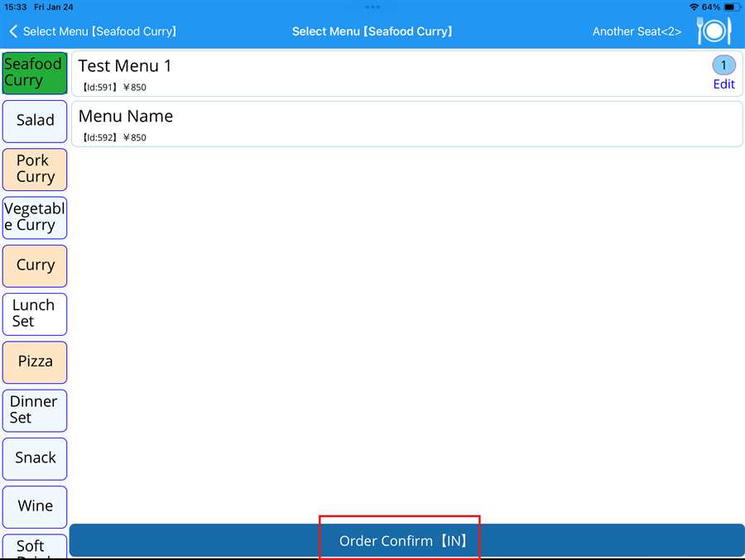Select the Wine category
Screen dimensions: 745x560
tap(35, 506)
